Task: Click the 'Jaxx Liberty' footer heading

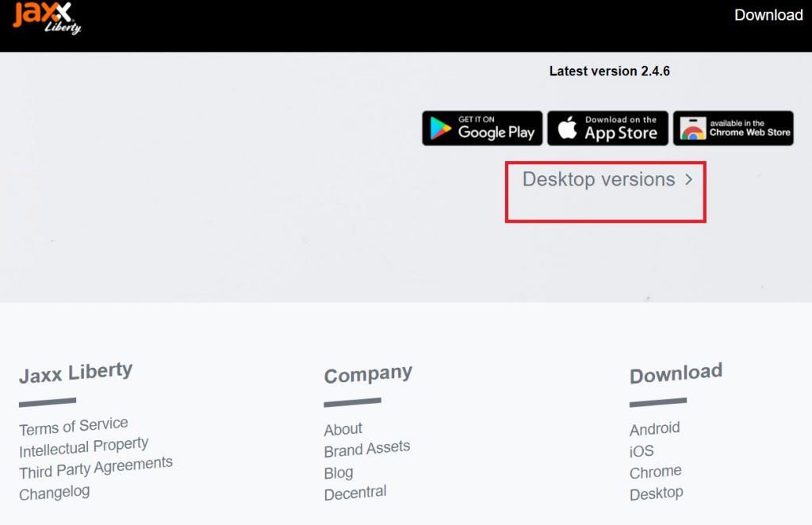Action: (75, 373)
